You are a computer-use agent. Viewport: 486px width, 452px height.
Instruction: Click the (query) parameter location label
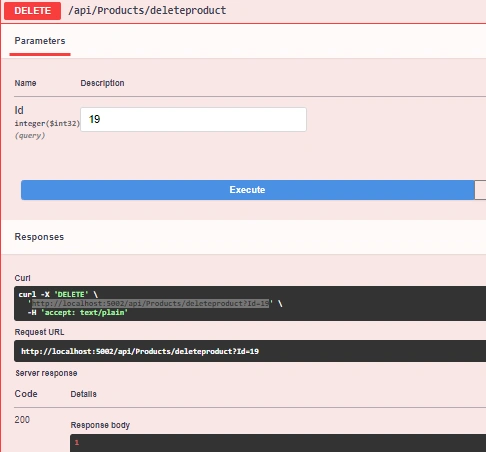tap(30, 136)
